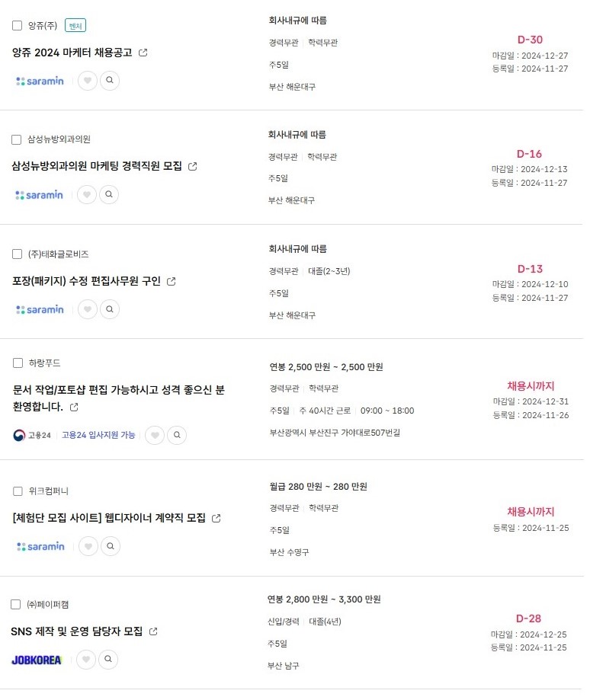The height and width of the screenshot is (700, 590).
Task: Open 앙쥬 2024 마케터 채용공고 job title
Action: pos(72,53)
